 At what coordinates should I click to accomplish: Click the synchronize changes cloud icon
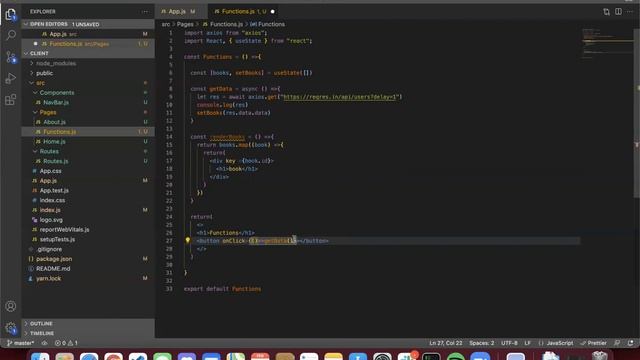[45, 343]
